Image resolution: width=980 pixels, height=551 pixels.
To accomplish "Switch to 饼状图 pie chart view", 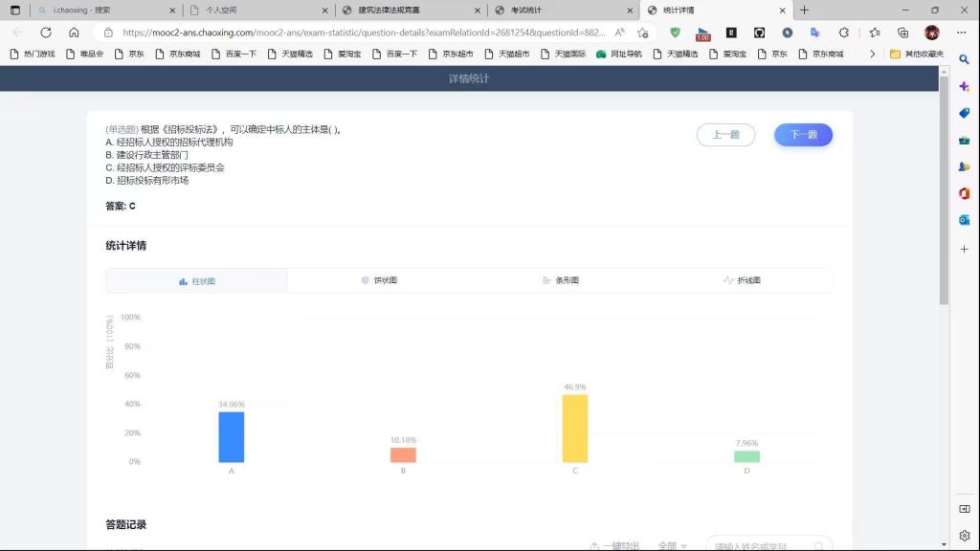I will point(379,280).
